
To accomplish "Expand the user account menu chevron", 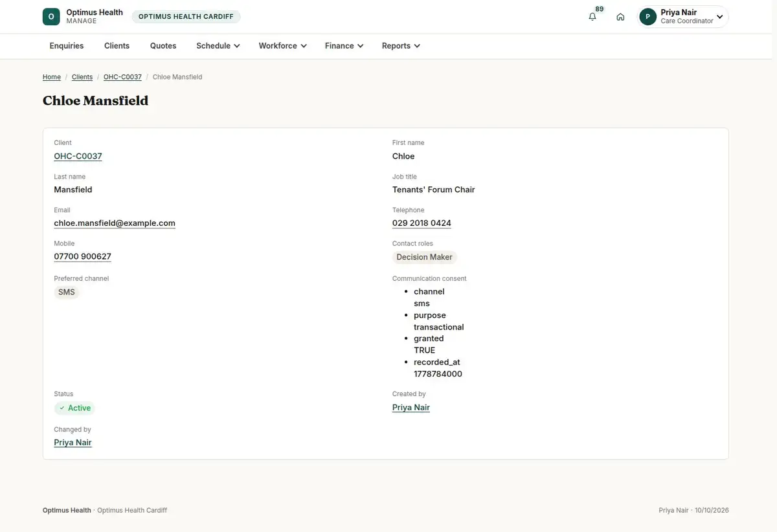I will (x=719, y=17).
